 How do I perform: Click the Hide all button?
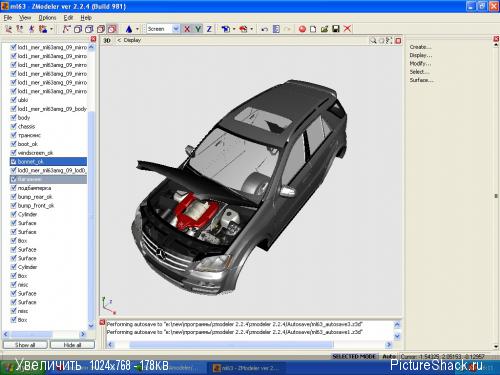72,345
